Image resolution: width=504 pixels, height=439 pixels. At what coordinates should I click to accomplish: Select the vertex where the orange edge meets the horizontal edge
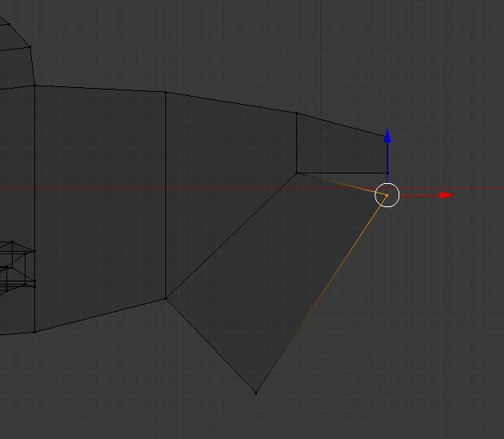coord(297,174)
